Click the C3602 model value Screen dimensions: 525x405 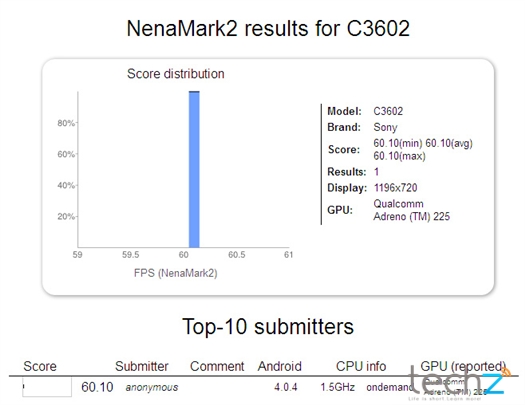click(x=388, y=111)
